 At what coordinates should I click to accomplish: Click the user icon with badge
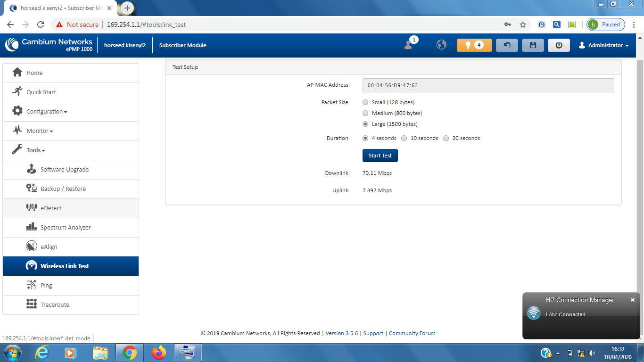pos(409,45)
